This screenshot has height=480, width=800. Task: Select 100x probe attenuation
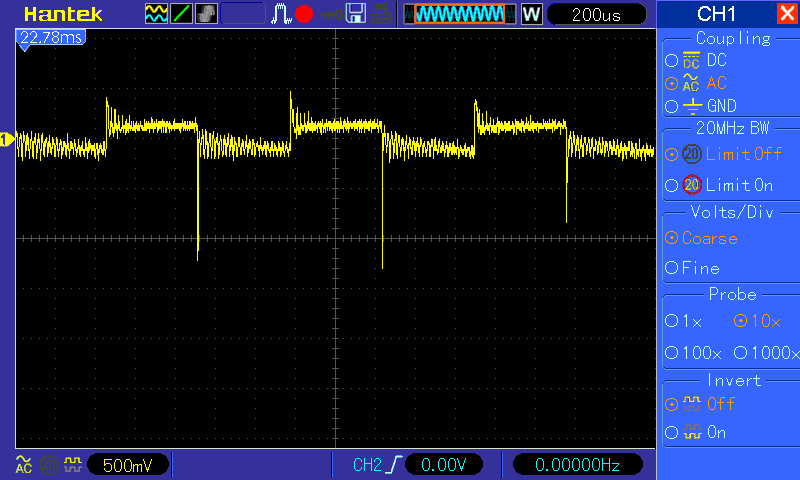point(671,352)
